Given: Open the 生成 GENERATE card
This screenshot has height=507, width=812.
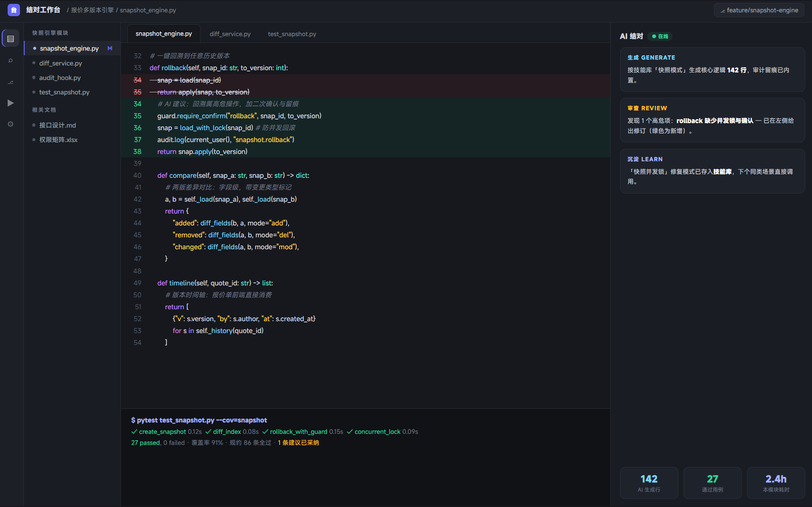Looking at the screenshot, I should tap(712, 69).
